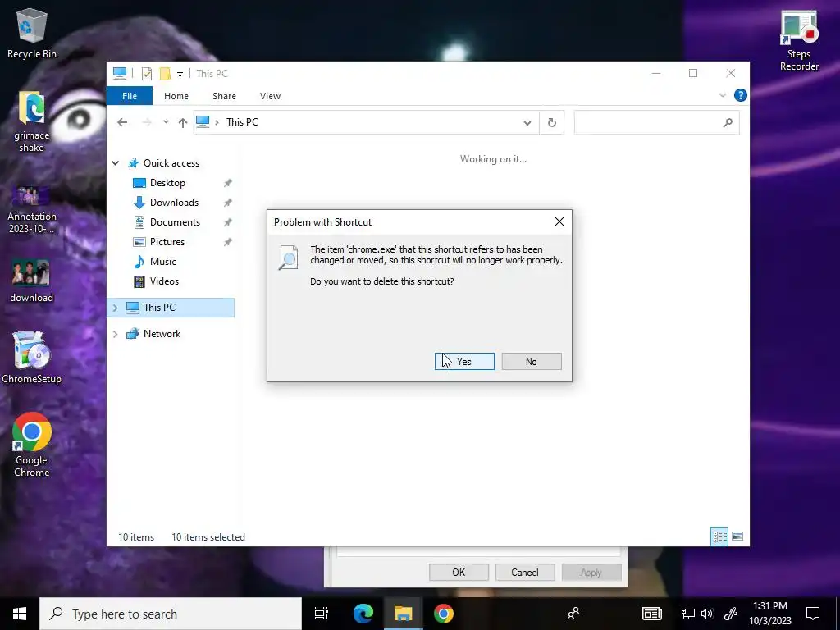840x630 pixels.
Task: Open Pictures in Quick access
Action: pos(167,242)
